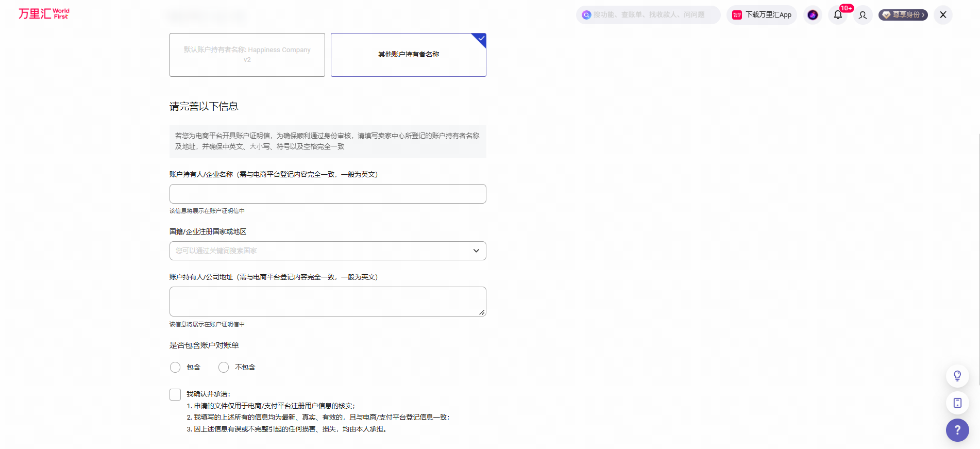Click the purple round assistant icon
Viewport: 980px width, 449px height.
pyautogui.click(x=813, y=15)
